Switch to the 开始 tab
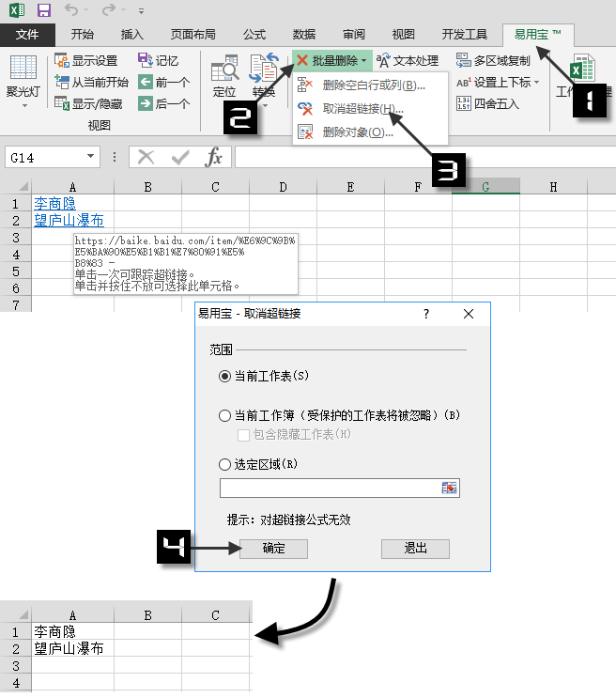This screenshot has height=698, width=616. pyautogui.click(x=83, y=34)
